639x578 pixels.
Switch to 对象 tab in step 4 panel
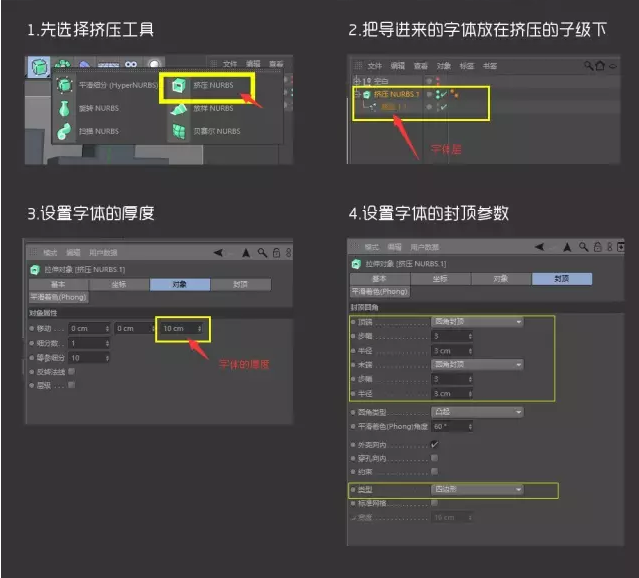click(501, 279)
